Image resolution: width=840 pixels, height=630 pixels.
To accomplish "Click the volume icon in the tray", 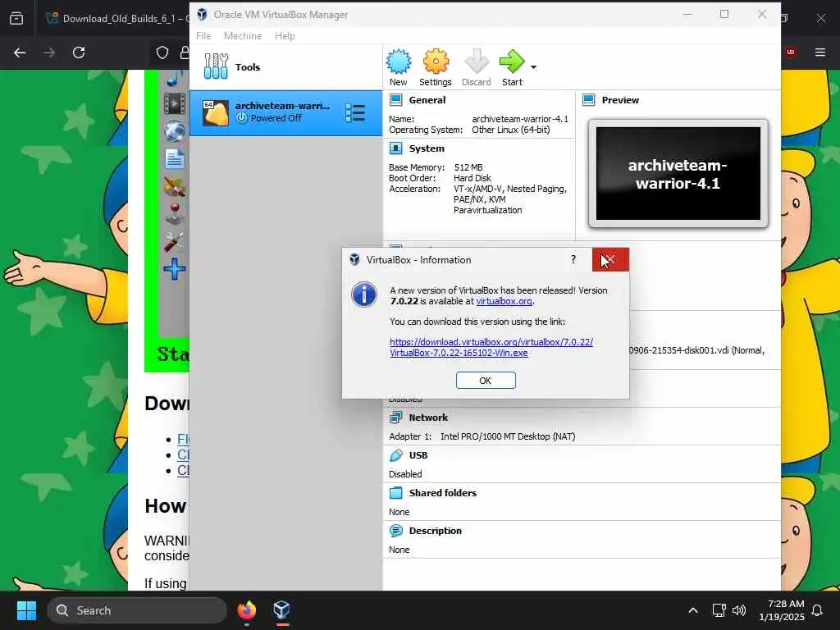I will tap(739, 610).
